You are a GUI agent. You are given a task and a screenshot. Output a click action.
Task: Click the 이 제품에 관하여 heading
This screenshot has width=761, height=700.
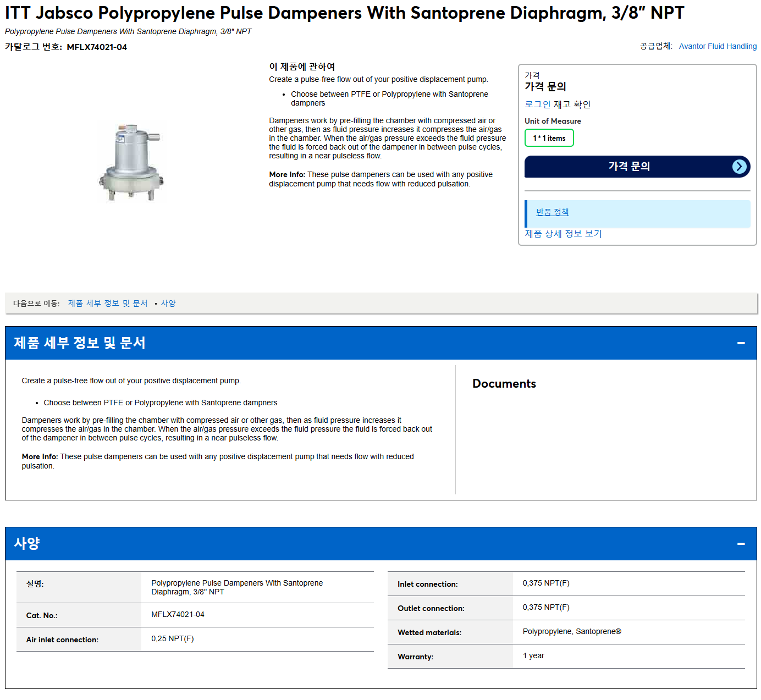pos(302,67)
